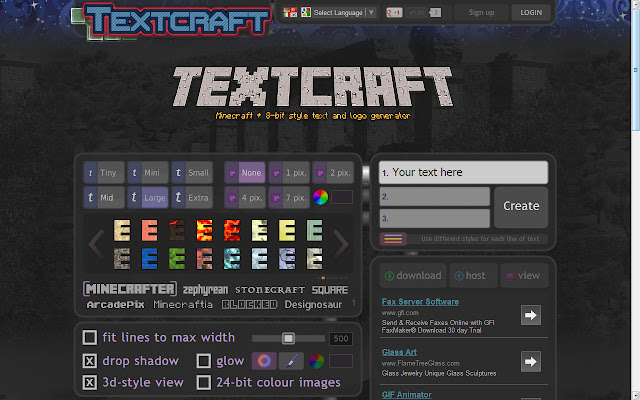Pick the pale cream E texture
640x400 pixels.
point(260,231)
